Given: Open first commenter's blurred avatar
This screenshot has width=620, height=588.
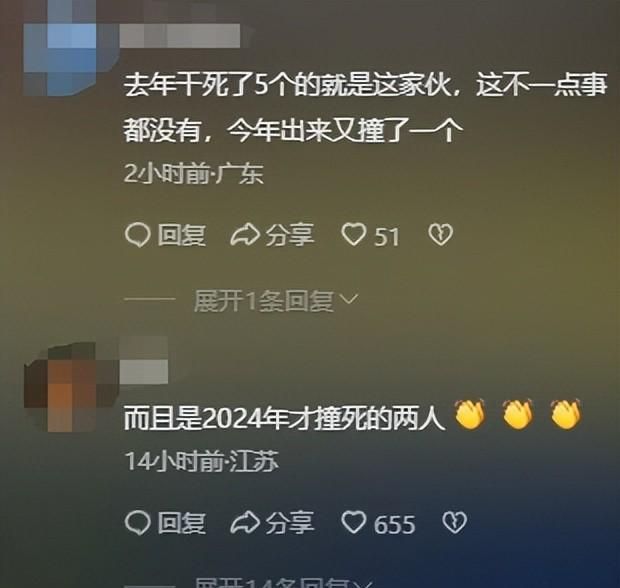Looking at the screenshot, I should click(65, 51).
